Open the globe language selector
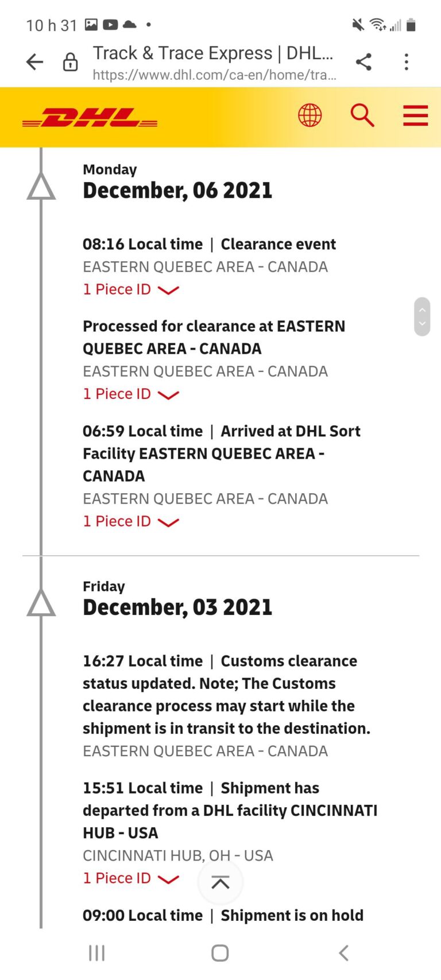441x980 pixels. click(x=310, y=115)
